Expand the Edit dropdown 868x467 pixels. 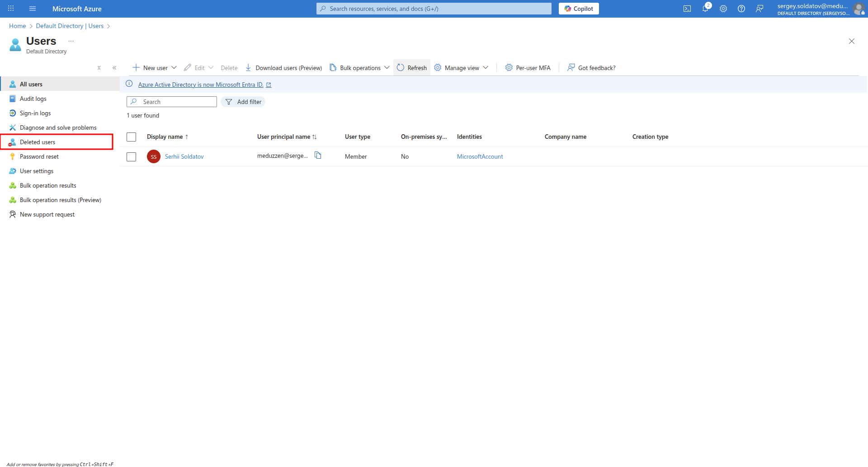[x=211, y=68]
